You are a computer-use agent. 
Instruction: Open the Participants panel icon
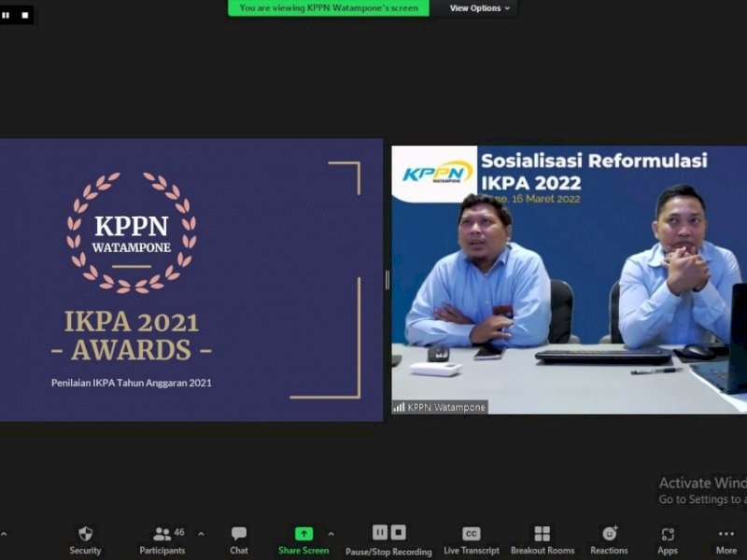tap(162, 534)
